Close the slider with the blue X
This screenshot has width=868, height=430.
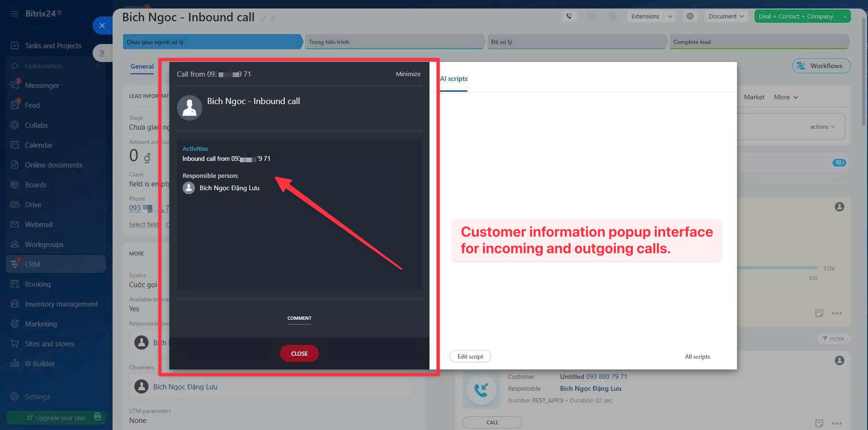[x=102, y=26]
